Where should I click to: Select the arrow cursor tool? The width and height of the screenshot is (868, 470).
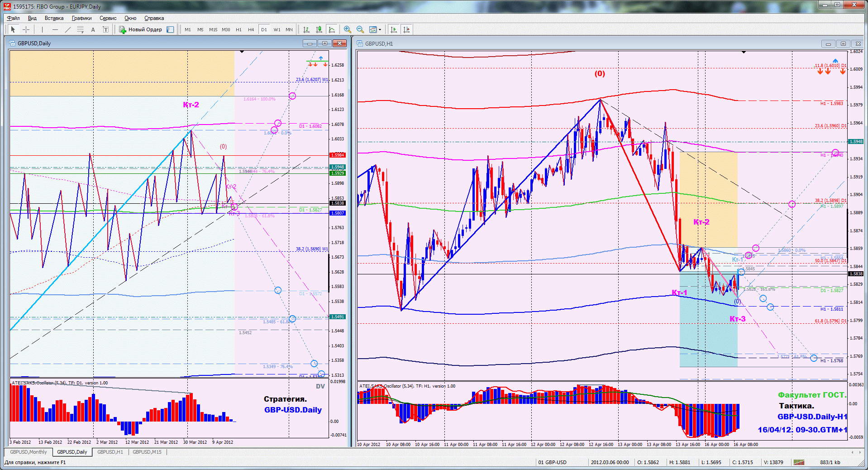(13, 29)
